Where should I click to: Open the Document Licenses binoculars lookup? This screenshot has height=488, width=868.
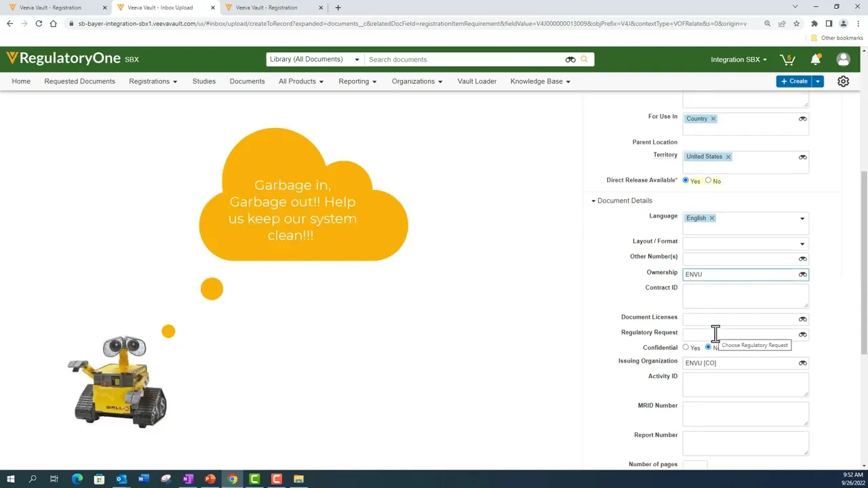point(802,319)
